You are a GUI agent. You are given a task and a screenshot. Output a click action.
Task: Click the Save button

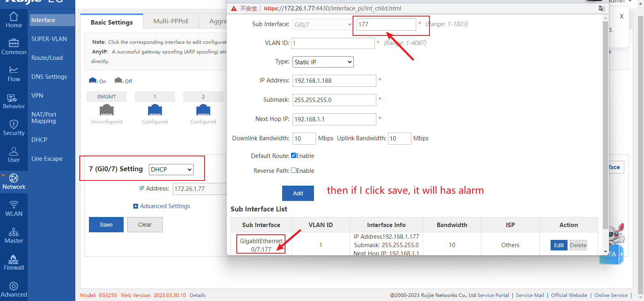[x=106, y=225]
